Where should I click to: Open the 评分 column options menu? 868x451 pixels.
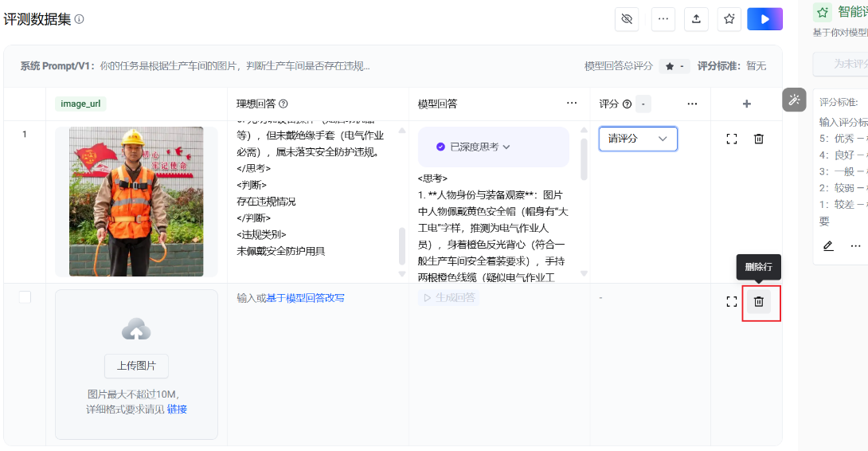coord(692,104)
